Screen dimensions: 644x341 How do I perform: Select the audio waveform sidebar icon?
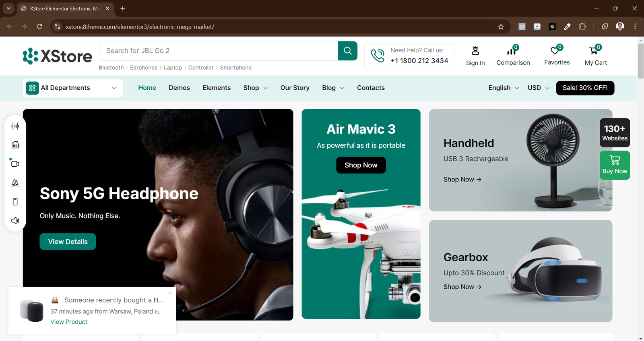click(x=15, y=126)
